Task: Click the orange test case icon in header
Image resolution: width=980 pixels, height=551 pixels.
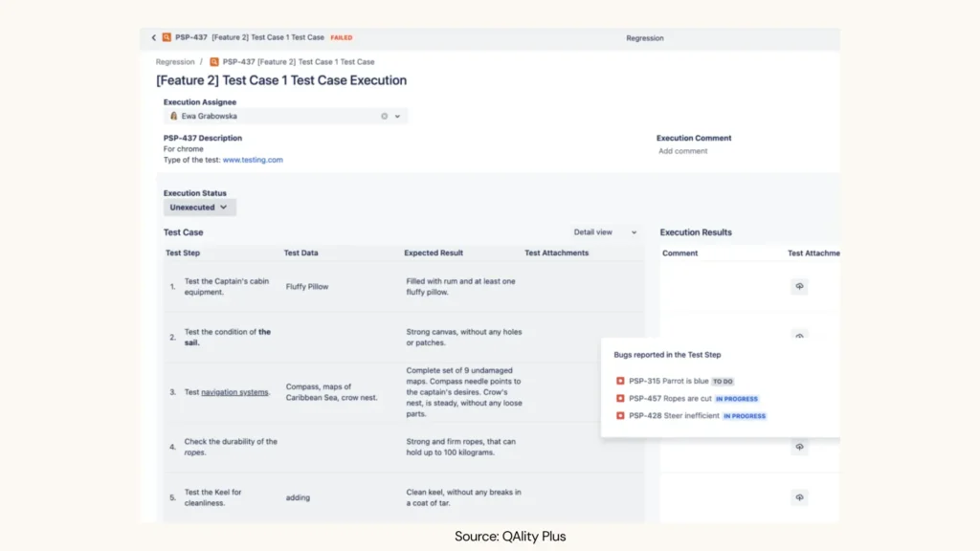Action: tap(167, 38)
